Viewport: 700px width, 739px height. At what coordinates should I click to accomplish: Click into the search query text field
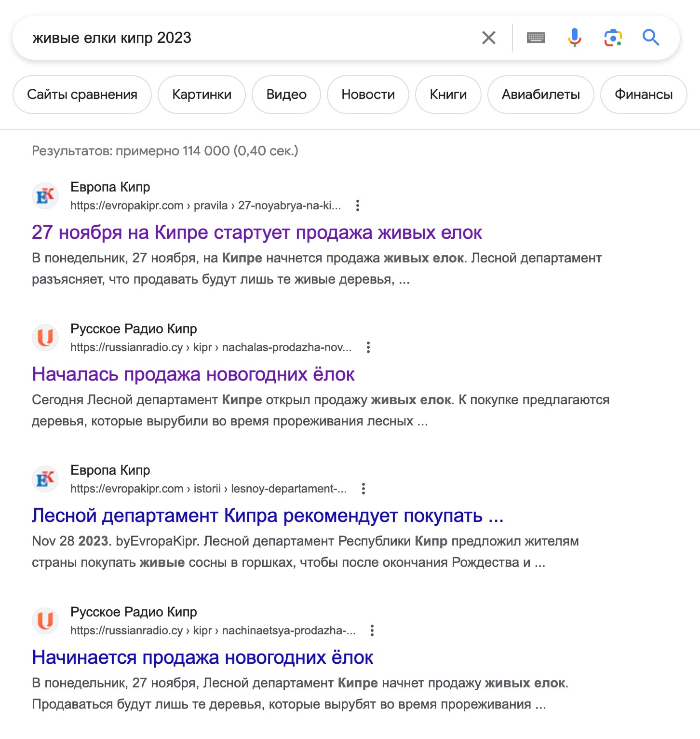pos(241,38)
